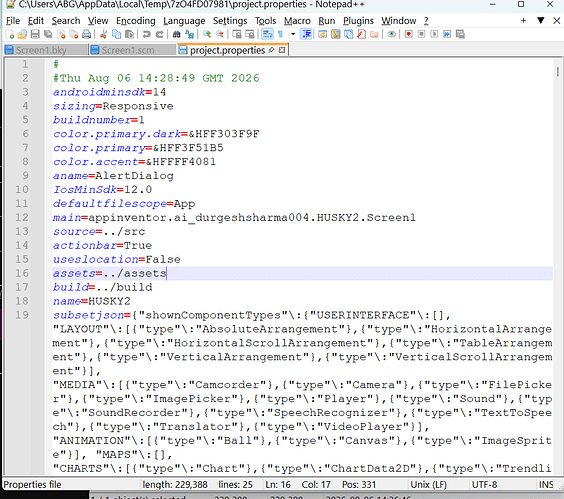Open a file with the folder icon
Image resolution: width=564 pixels, height=499 pixels.
pyautogui.click(x=22, y=34)
